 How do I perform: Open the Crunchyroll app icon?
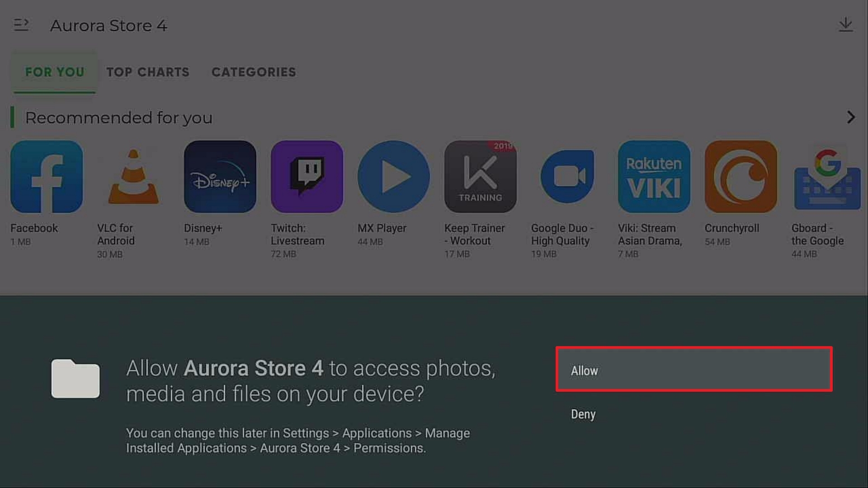point(741,177)
